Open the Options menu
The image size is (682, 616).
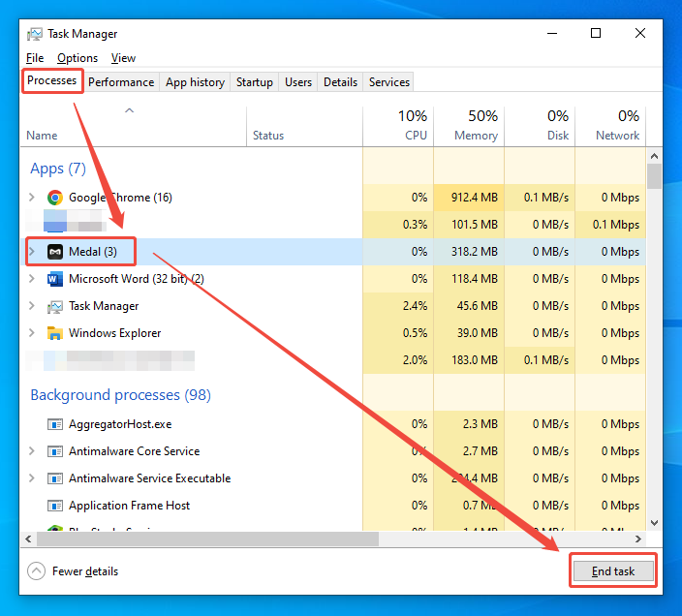[x=77, y=58]
